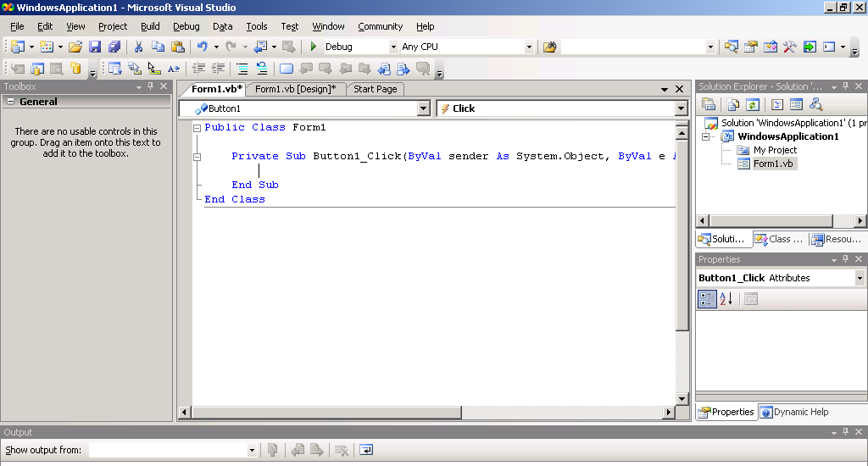Click the Add New Item toolbar icon
Viewport: 868px width, 466px height.
tap(47, 47)
